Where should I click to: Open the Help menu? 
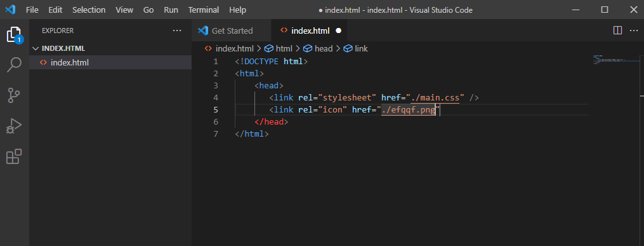pyautogui.click(x=238, y=10)
